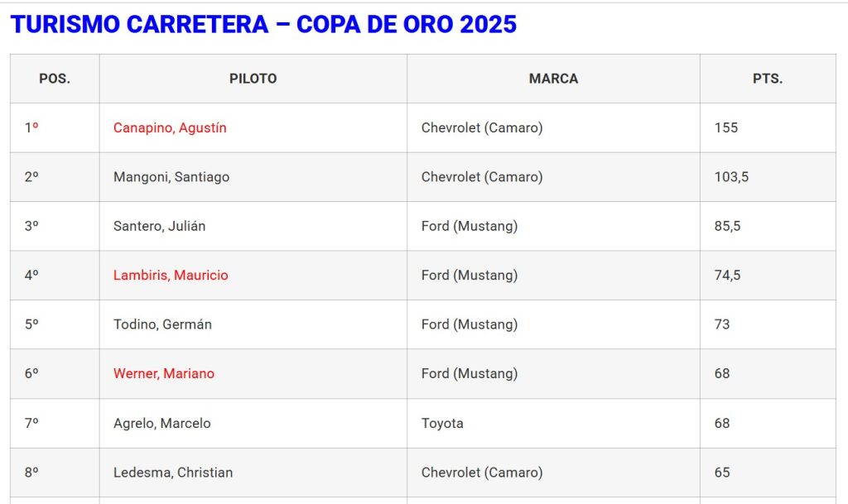
Task: Click the PILOTO column header
Action: point(253,79)
